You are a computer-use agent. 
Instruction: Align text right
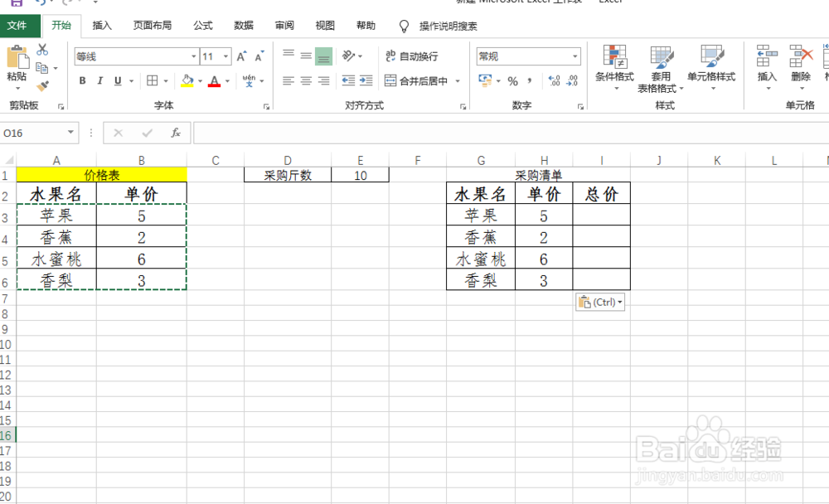pyautogui.click(x=323, y=80)
